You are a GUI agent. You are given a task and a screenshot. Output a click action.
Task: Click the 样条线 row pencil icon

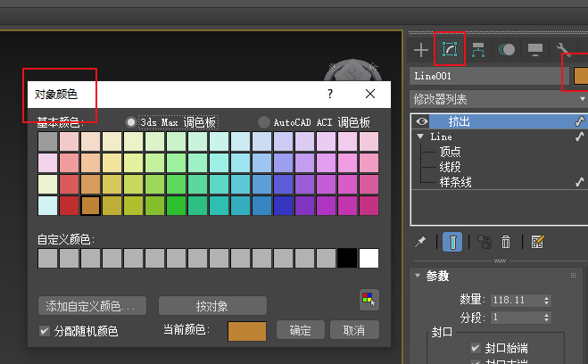(580, 182)
